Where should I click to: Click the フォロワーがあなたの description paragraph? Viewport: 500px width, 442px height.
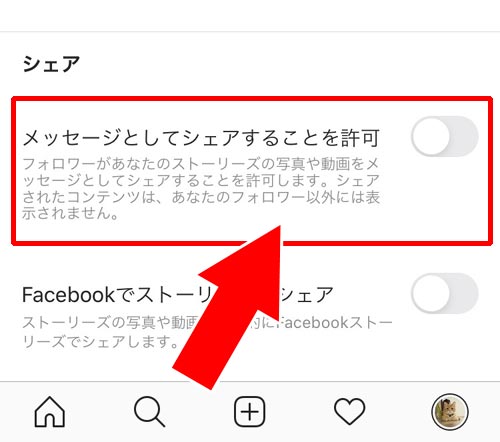pyautogui.click(x=201, y=188)
